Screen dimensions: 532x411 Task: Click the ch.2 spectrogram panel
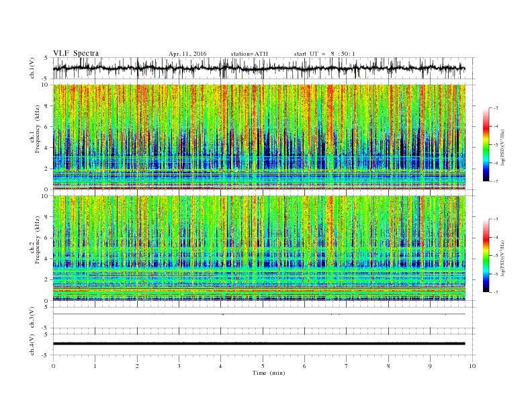point(259,248)
